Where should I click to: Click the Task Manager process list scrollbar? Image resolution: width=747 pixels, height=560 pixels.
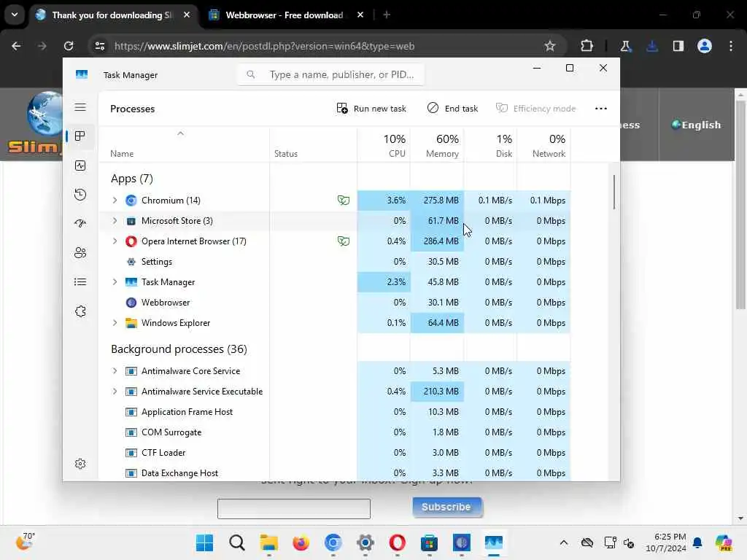614,192
